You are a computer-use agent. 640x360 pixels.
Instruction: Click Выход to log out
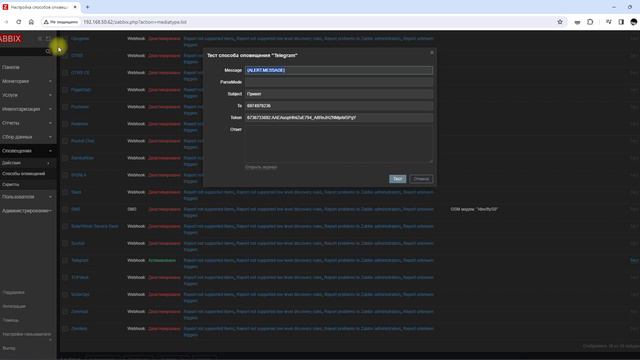coord(9,348)
